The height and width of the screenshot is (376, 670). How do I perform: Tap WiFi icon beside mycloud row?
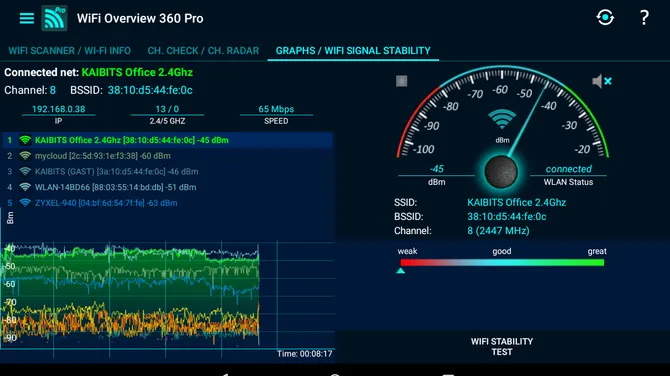point(25,156)
